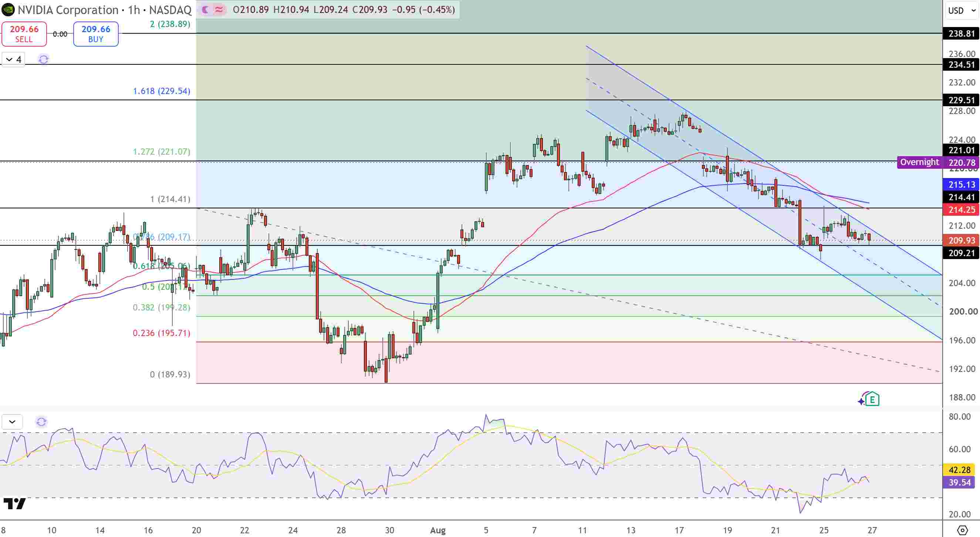Viewport: 980px width, 537px height.
Task: Click the change value −0.95 (−0.45%)
Action: [x=423, y=10]
